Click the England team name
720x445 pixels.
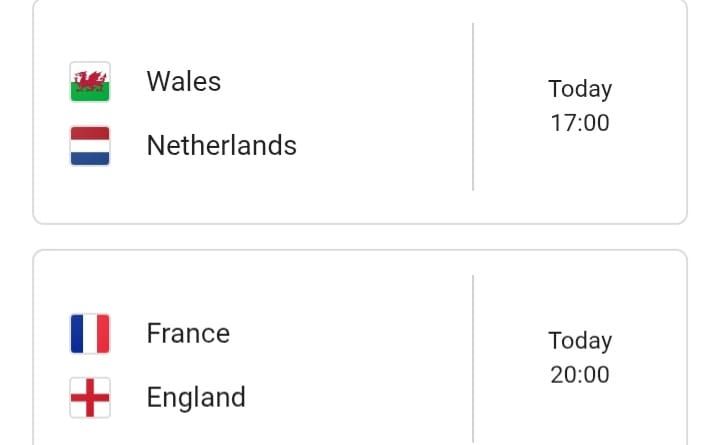point(196,398)
